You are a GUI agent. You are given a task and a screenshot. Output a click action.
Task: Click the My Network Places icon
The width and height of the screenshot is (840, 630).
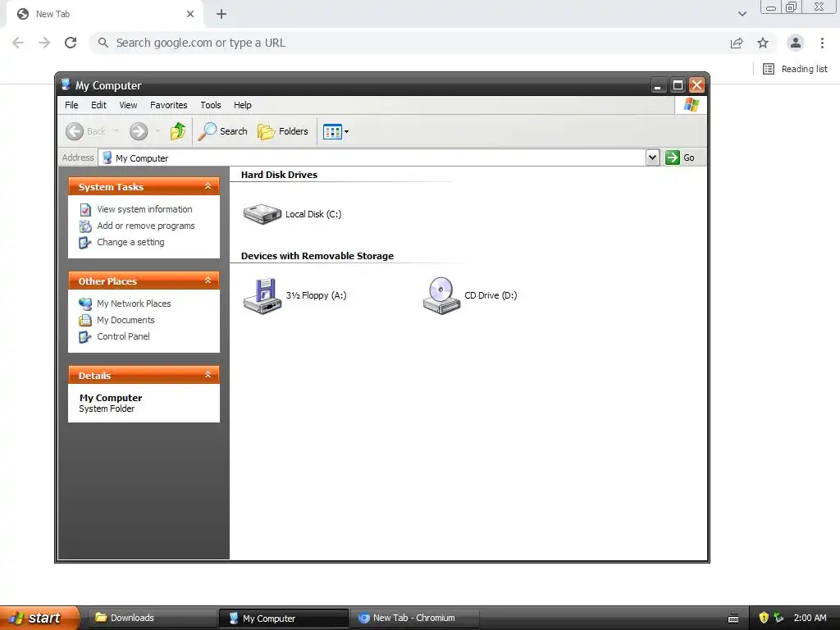(85, 304)
